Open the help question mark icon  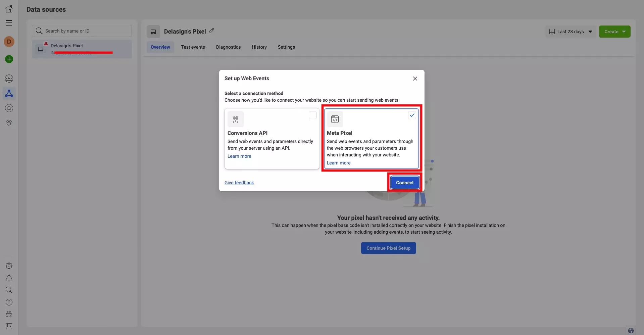tap(9, 302)
